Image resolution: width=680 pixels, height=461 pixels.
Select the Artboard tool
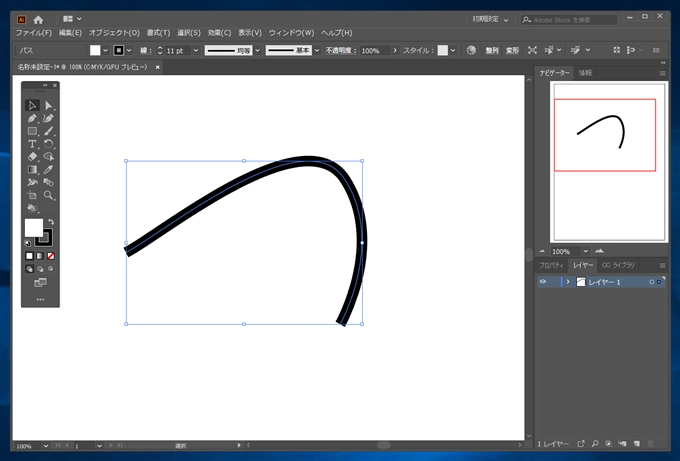32,195
